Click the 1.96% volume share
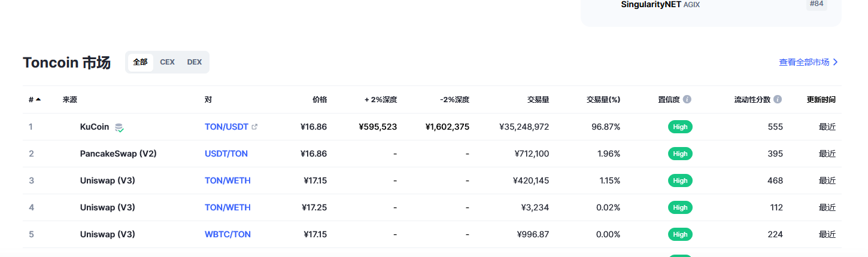868x257 pixels. [609, 154]
